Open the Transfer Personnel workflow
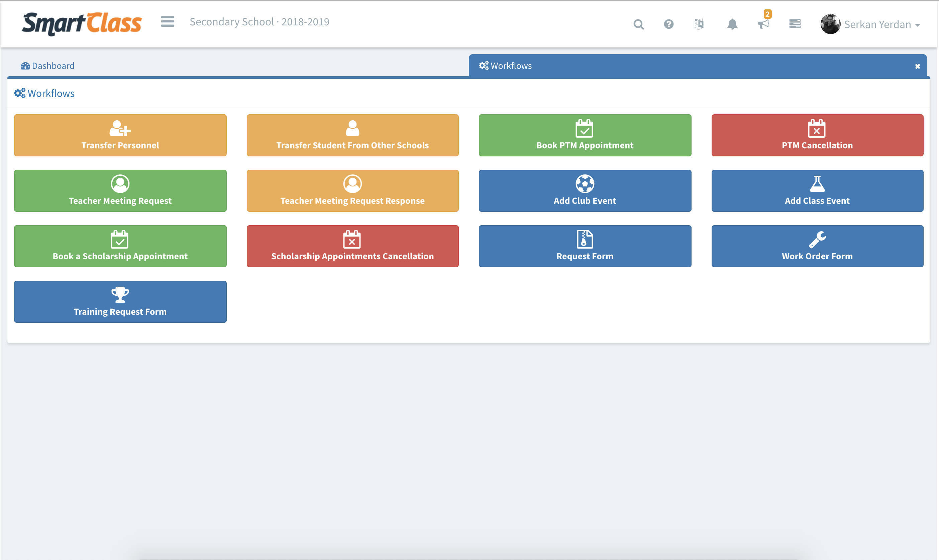The width and height of the screenshot is (939, 560). (120, 135)
